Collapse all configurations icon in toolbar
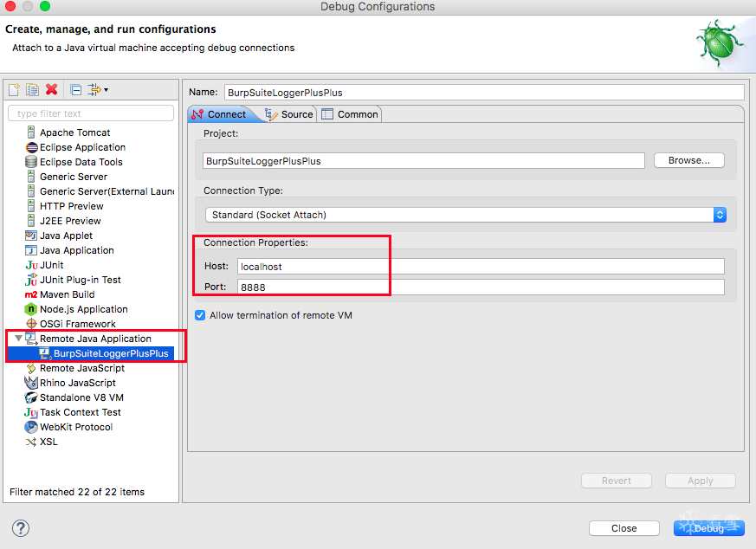756x549 pixels. tap(75, 90)
